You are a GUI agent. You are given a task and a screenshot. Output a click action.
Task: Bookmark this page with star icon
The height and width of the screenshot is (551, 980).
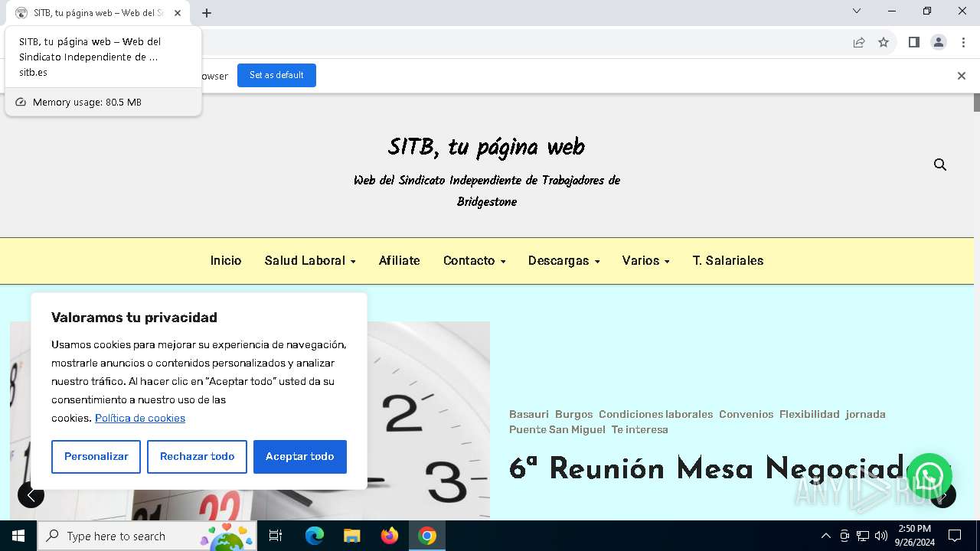pos(884,42)
